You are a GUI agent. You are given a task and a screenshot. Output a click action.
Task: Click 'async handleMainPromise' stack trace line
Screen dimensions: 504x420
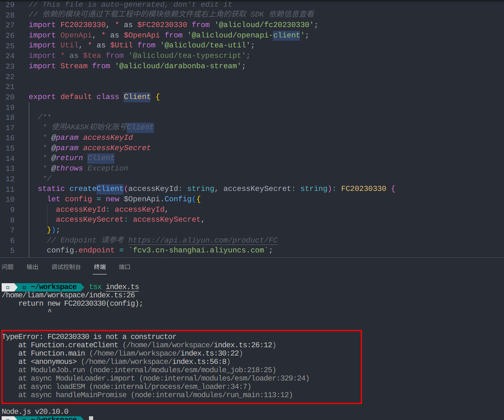156,395
